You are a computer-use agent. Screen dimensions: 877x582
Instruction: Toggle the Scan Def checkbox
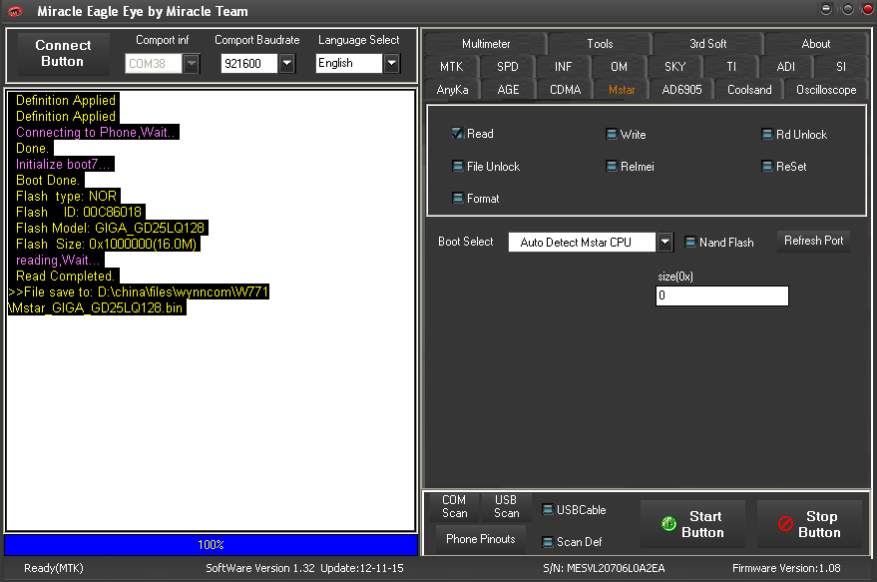coord(548,542)
